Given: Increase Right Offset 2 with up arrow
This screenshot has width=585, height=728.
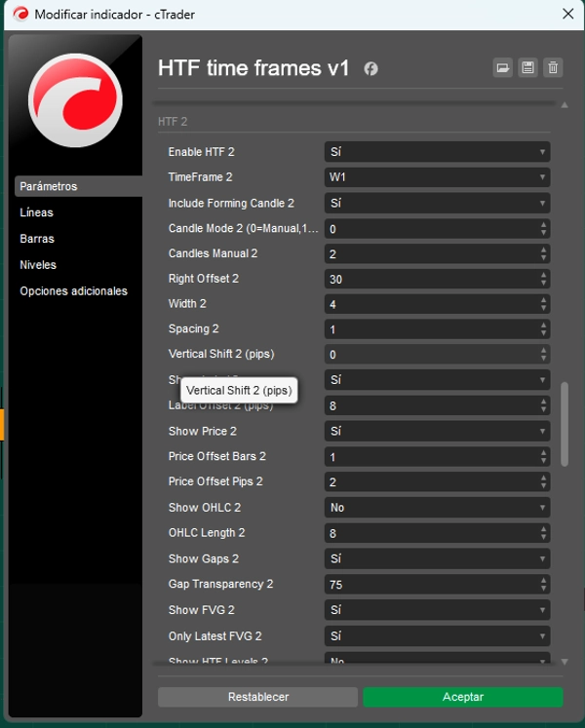Looking at the screenshot, I should (x=544, y=275).
